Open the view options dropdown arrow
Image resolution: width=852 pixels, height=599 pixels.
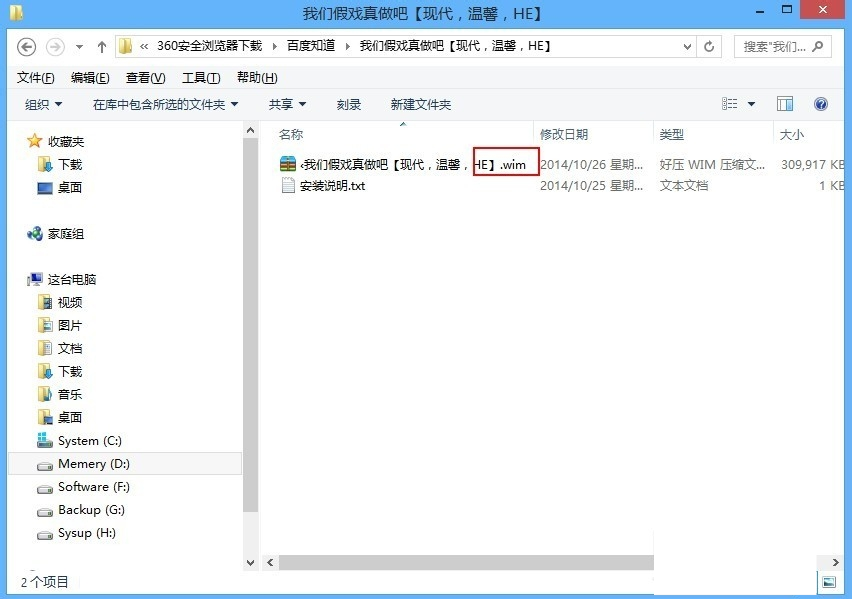[752, 104]
